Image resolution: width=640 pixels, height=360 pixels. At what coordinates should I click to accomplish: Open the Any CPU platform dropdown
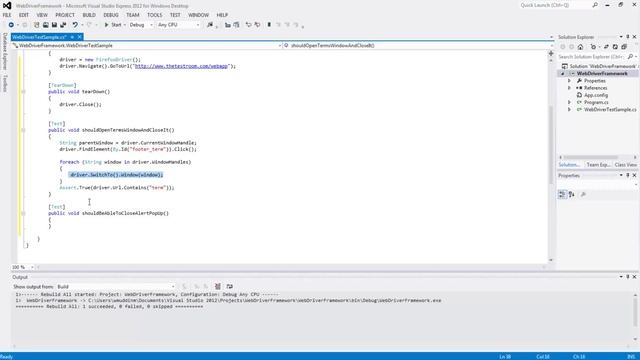coord(178,25)
